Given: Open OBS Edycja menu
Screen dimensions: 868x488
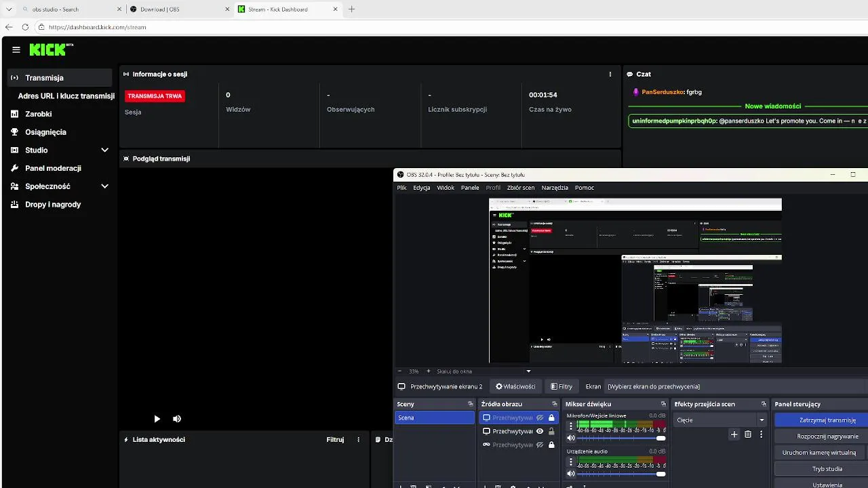Looking at the screenshot, I should point(422,188).
